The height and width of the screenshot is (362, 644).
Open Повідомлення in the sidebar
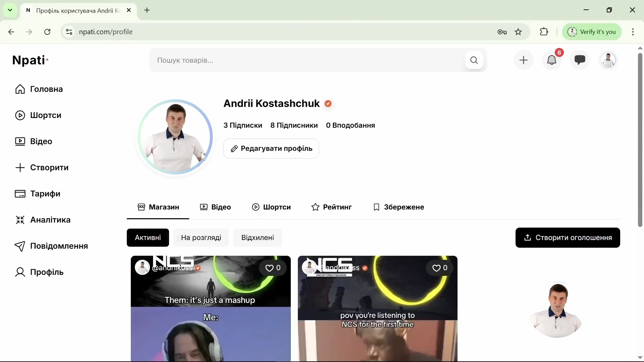[x=51, y=246]
